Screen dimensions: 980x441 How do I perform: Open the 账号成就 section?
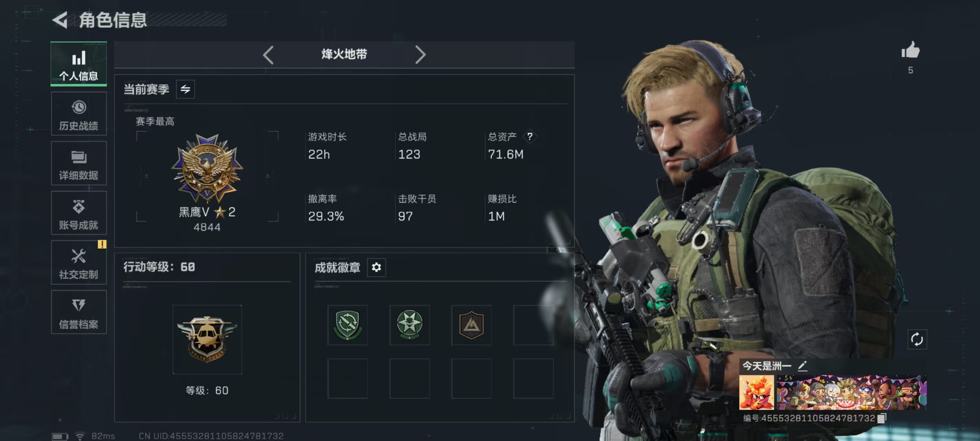point(79,213)
